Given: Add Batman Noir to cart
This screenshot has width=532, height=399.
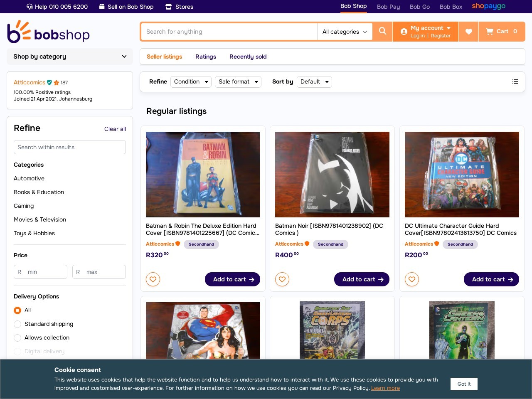Looking at the screenshot, I should (362, 279).
